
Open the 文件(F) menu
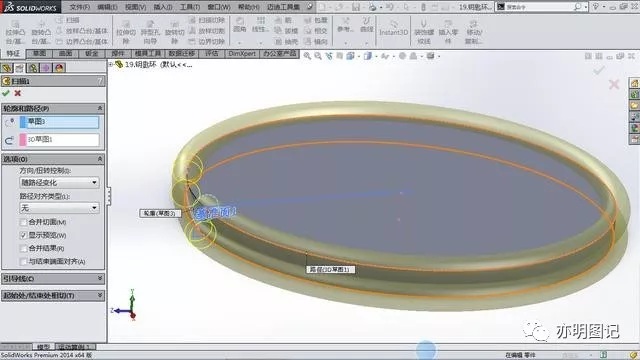click(80, 7)
